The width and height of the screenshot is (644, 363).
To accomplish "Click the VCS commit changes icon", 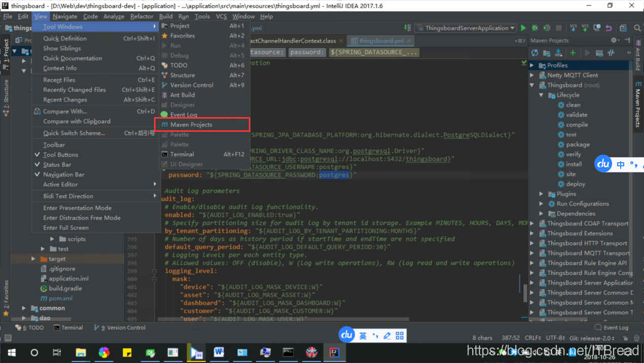I will (x=585, y=28).
